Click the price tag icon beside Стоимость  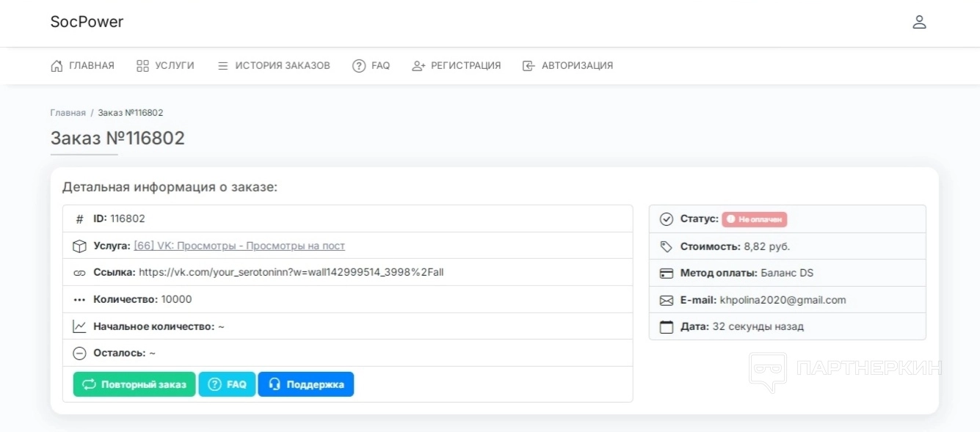click(667, 246)
